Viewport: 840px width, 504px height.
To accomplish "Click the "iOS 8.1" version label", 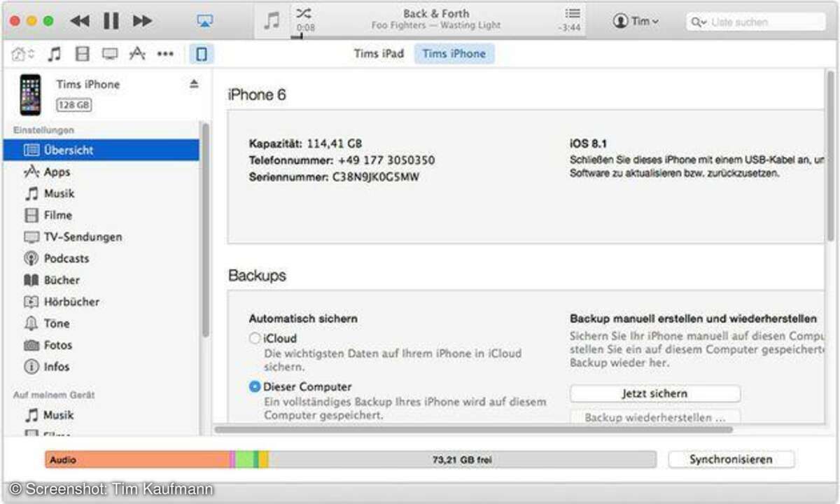I will 589,143.
